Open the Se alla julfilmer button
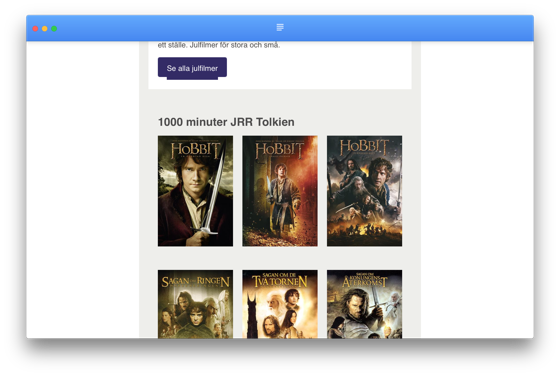 (192, 67)
